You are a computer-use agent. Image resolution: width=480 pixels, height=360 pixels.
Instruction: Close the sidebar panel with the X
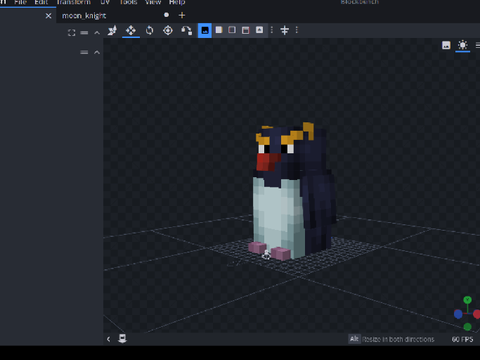click(x=48, y=16)
